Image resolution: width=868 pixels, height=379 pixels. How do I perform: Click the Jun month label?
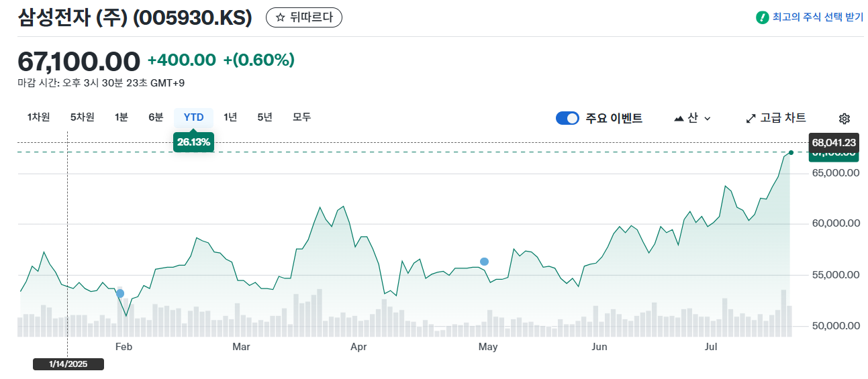click(x=599, y=347)
